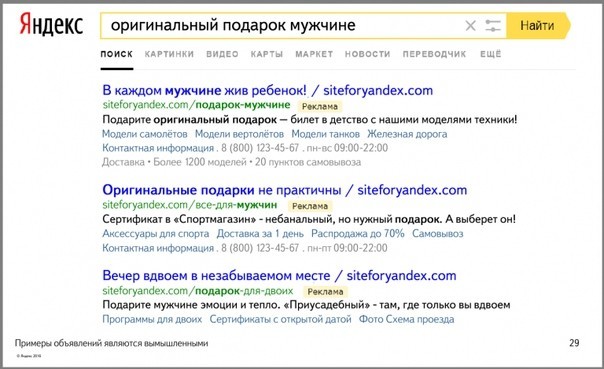
Task: Switch to the Видео tab
Action: pos(222,54)
